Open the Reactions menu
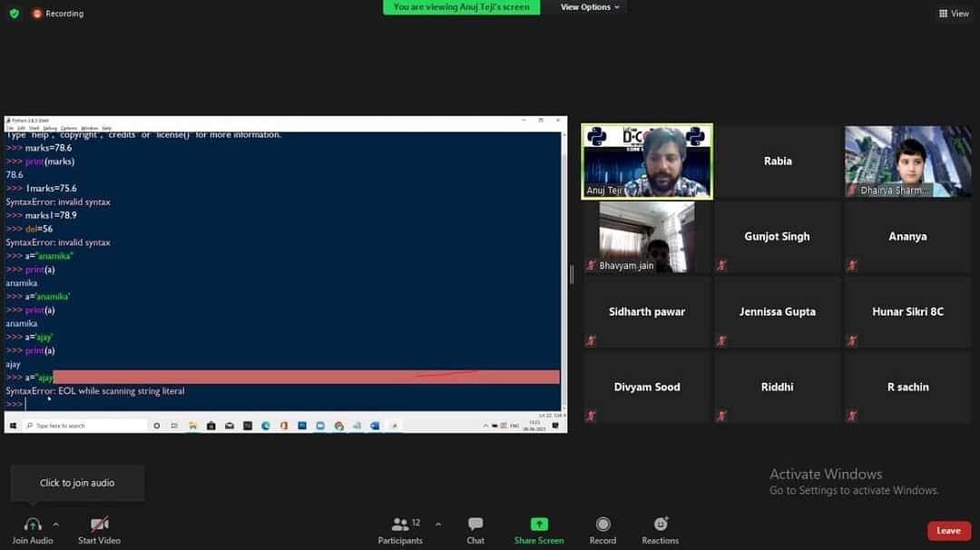 coord(660,530)
